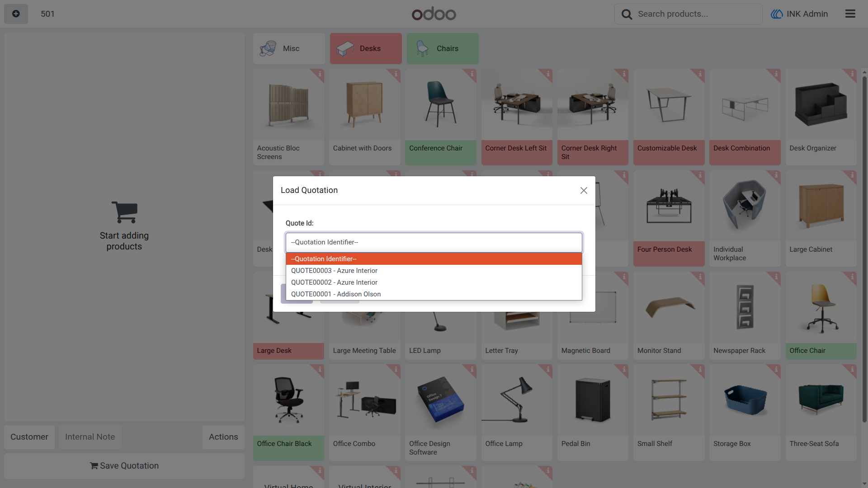Select the Office Combo product
The height and width of the screenshot is (488, 868).
(364, 413)
